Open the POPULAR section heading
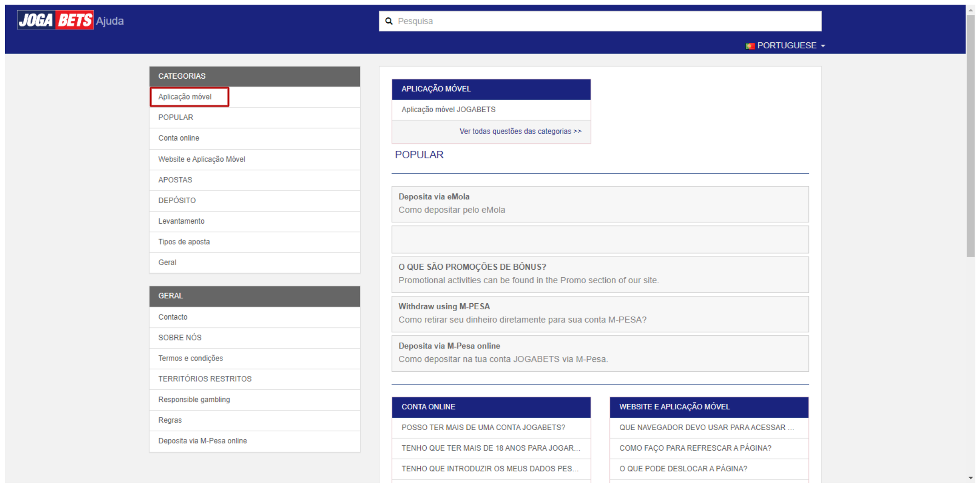The image size is (980, 487). 419,155
